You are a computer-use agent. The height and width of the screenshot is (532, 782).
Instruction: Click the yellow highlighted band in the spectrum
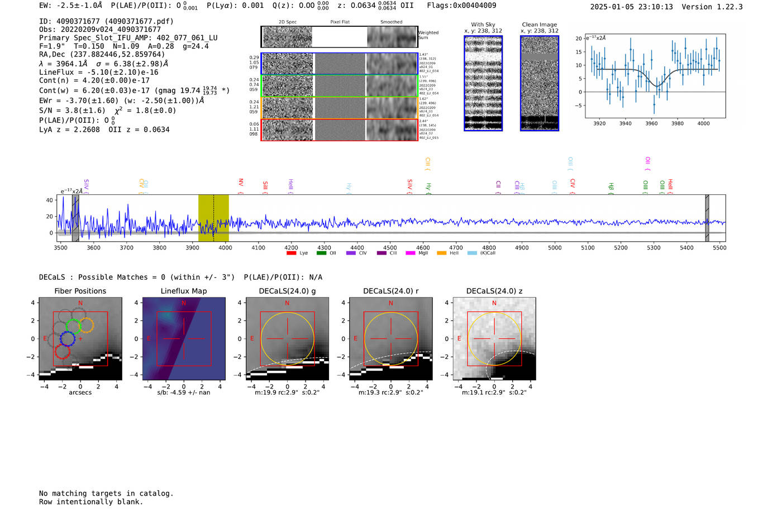[x=213, y=218]
